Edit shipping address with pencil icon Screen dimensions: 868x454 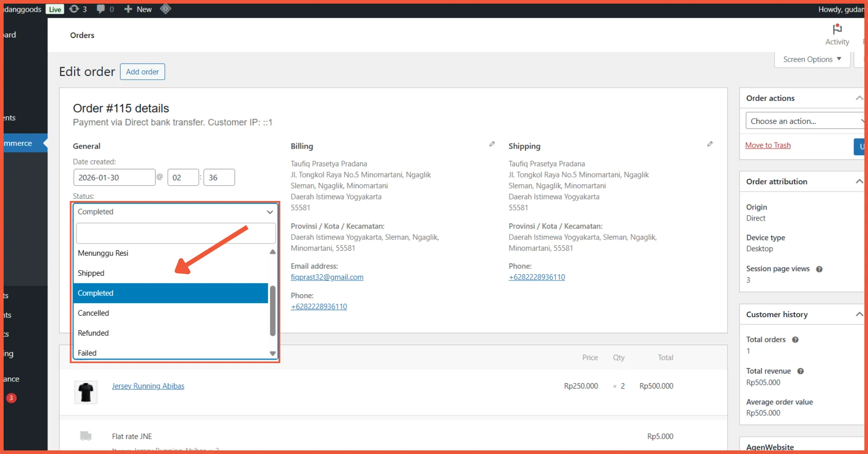click(710, 144)
